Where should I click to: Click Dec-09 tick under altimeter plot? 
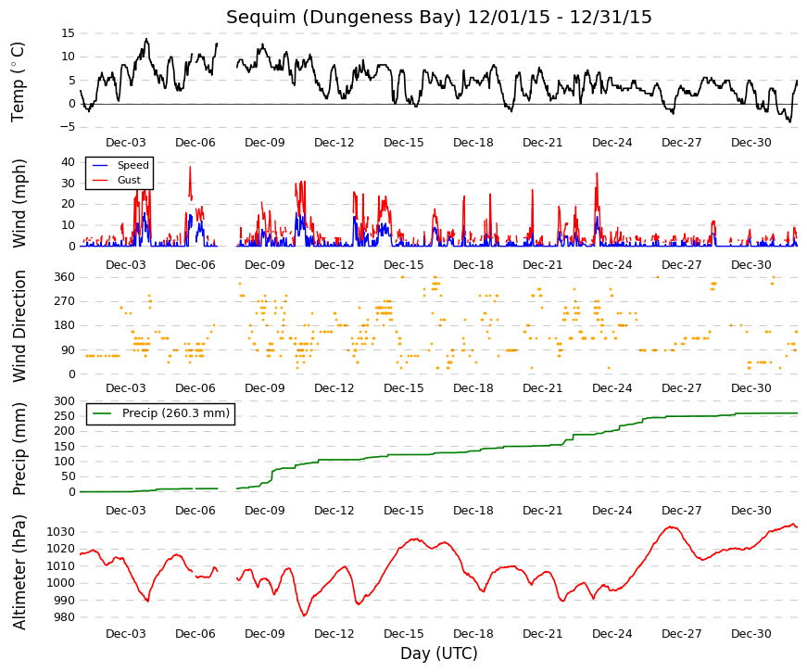tap(265, 634)
